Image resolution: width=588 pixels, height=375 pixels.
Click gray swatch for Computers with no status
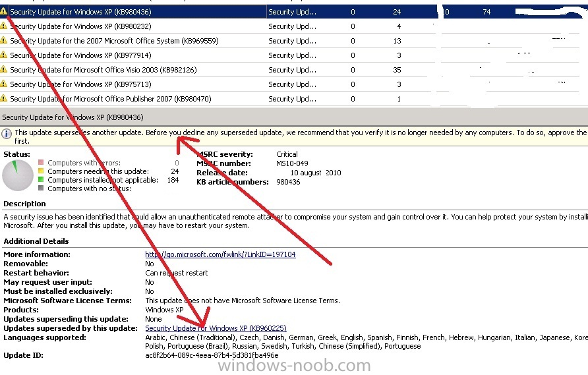click(x=41, y=188)
